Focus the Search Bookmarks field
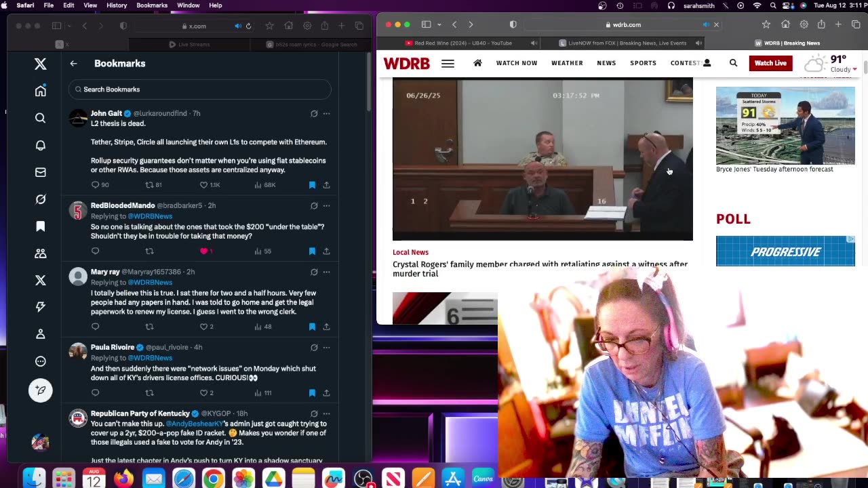 click(199, 89)
